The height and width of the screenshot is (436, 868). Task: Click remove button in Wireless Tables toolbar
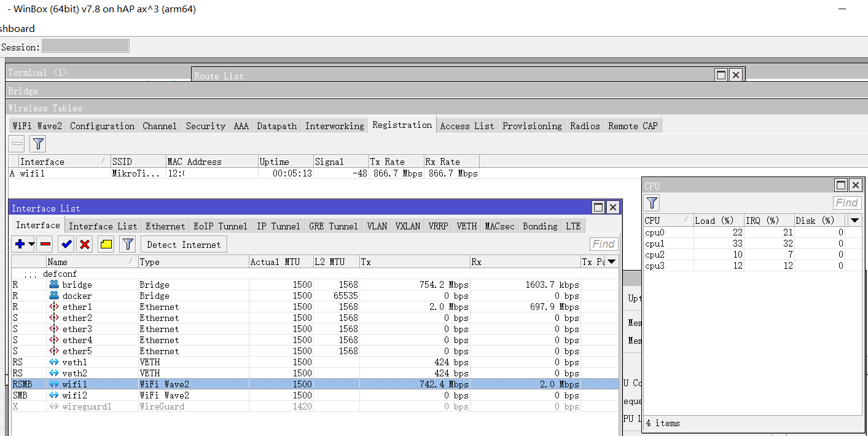(17, 144)
